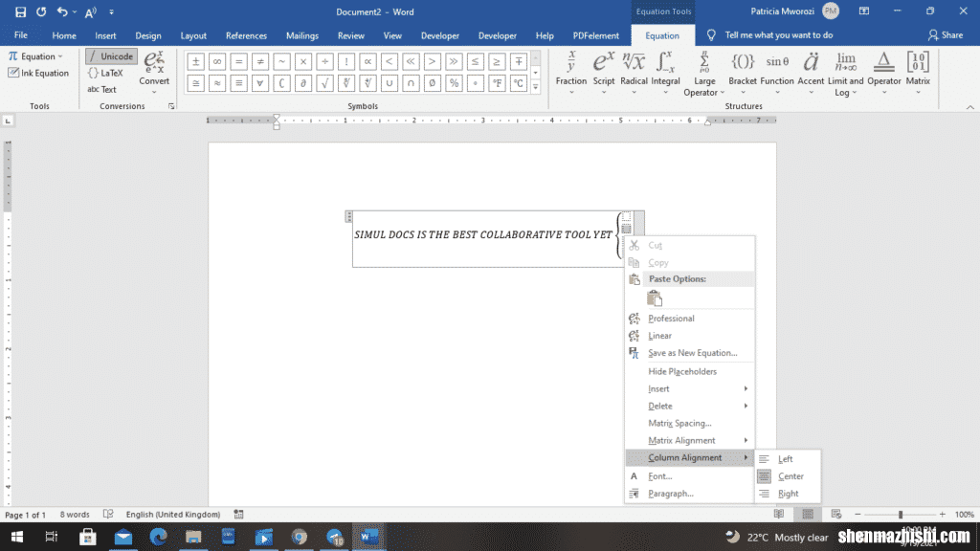Open the Bracket structures dropdown

click(x=743, y=73)
